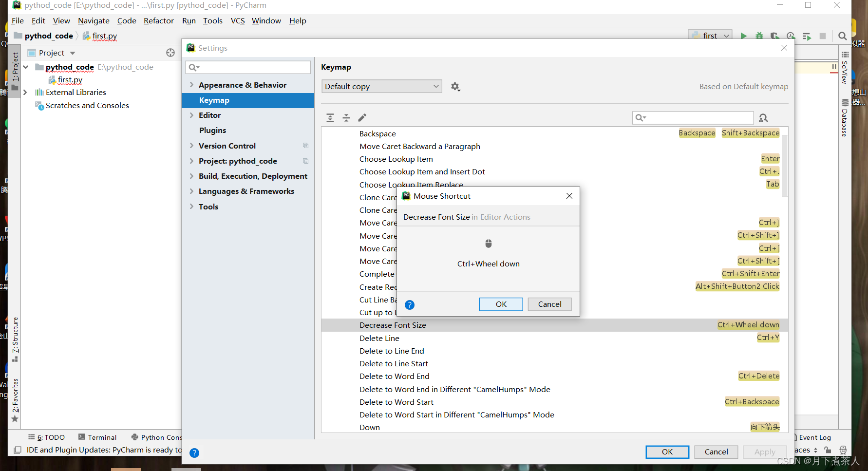The image size is (868, 471).
Task: Open the SciView side panel
Action: point(845,68)
